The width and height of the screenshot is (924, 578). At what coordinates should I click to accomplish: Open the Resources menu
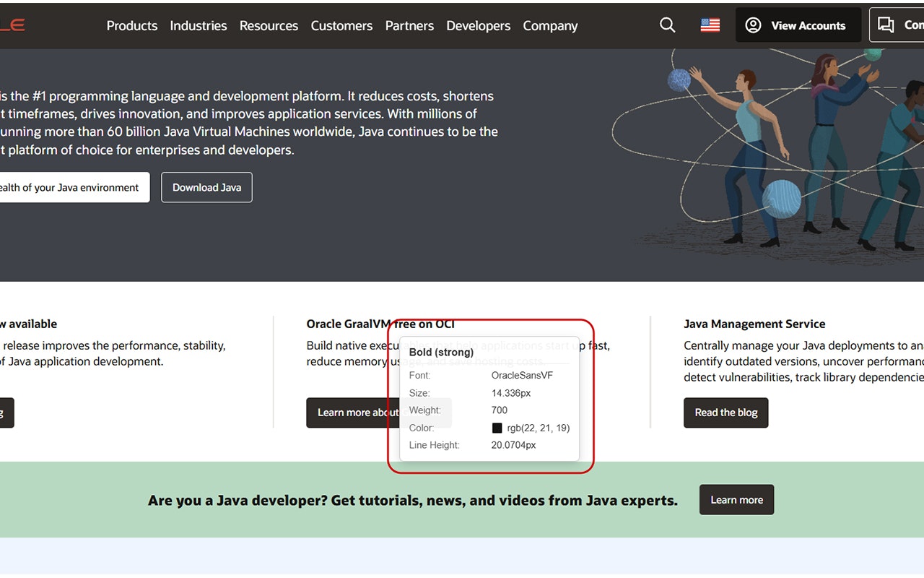tap(269, 25)
